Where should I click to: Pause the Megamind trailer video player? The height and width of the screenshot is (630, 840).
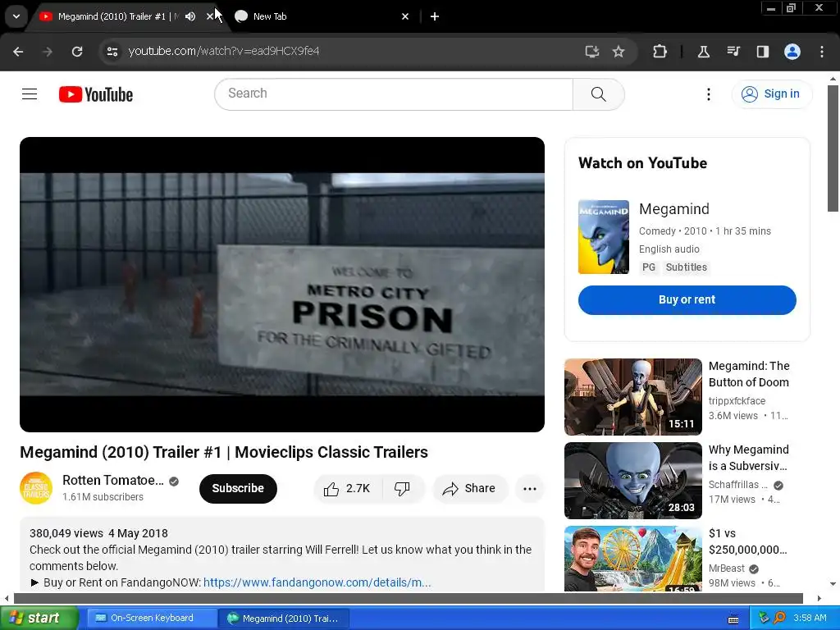[282, 285]
